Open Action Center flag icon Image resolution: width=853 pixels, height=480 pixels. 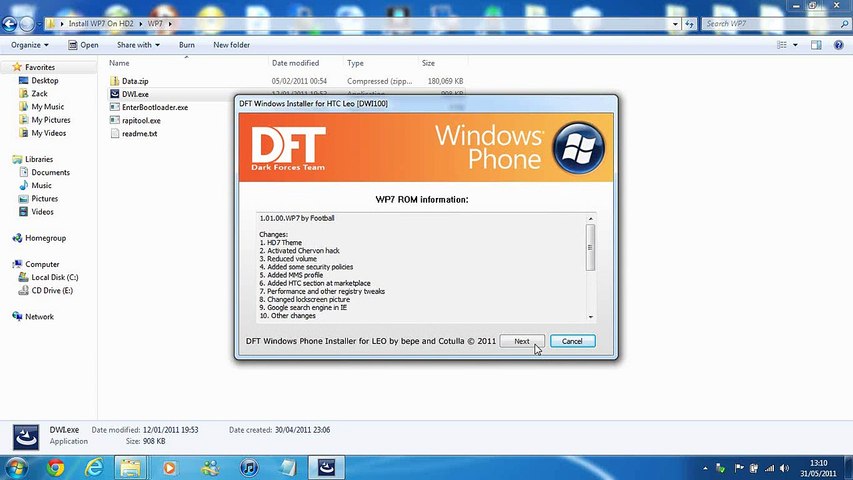pos(739,468)
